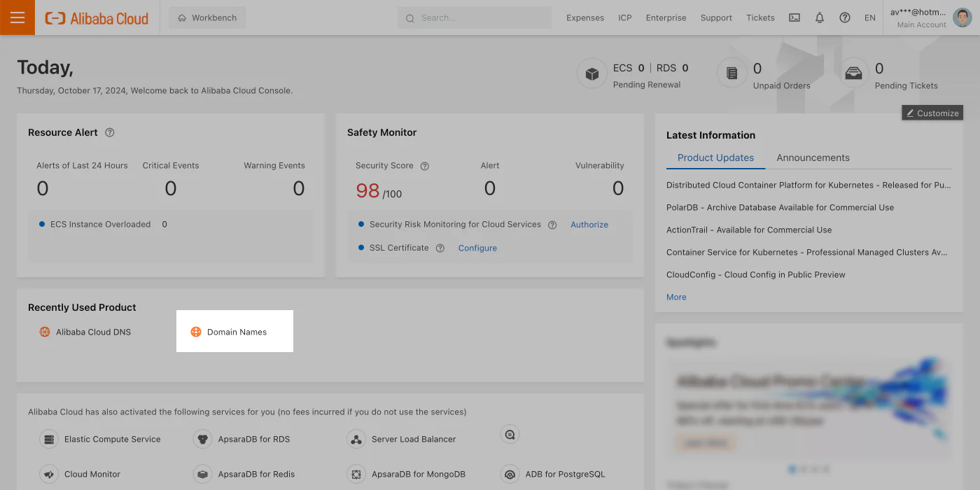
Task: Configure the SSL Certificate
Action: click(477, 248)
